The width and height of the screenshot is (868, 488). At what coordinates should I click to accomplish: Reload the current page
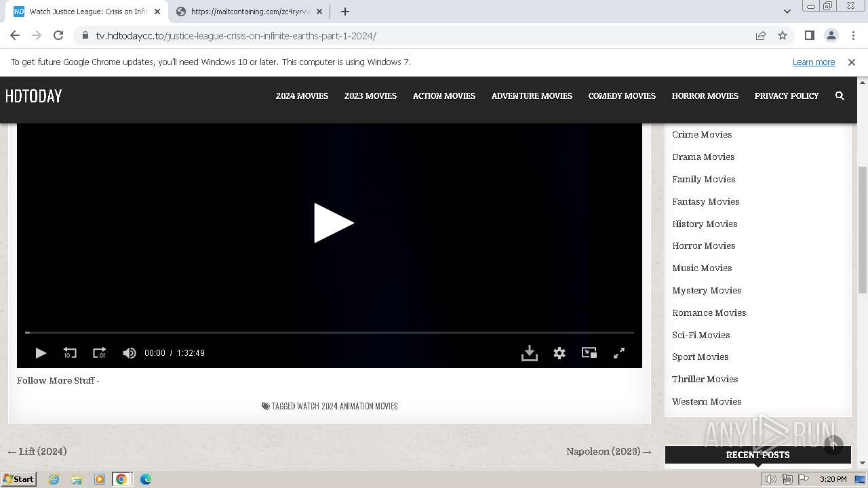58,35
